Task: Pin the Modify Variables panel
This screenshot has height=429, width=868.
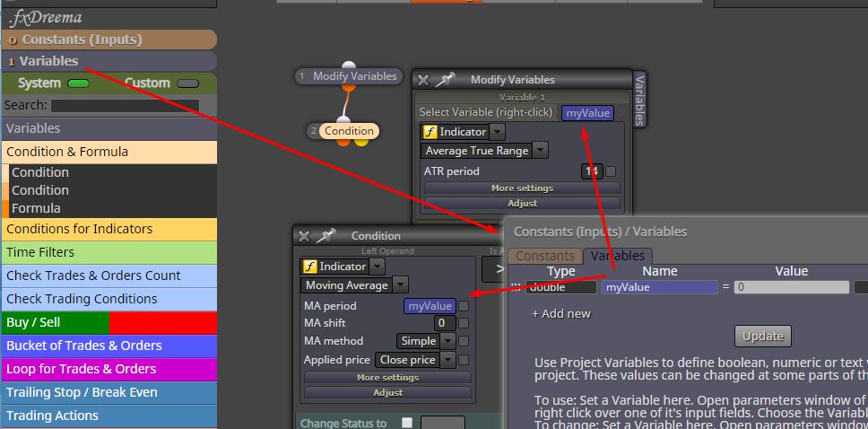Action: coord(445,81)
